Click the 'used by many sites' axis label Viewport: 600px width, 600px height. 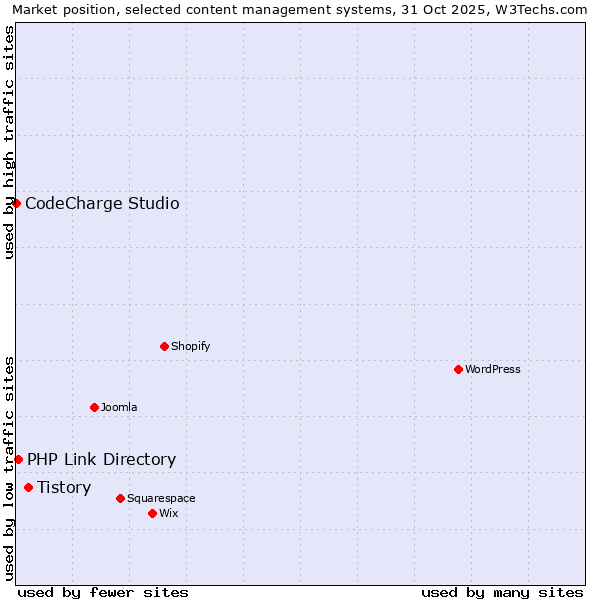coord(502,592)
